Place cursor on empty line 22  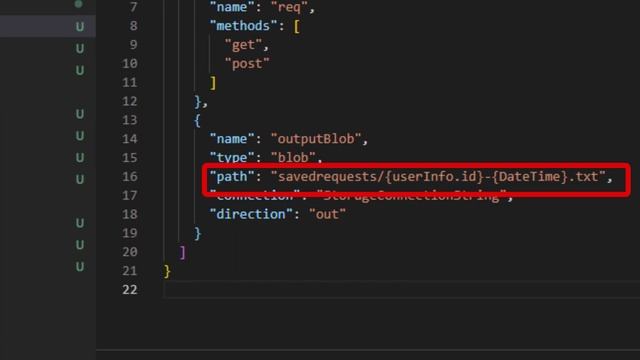click(x=402, y=289)
